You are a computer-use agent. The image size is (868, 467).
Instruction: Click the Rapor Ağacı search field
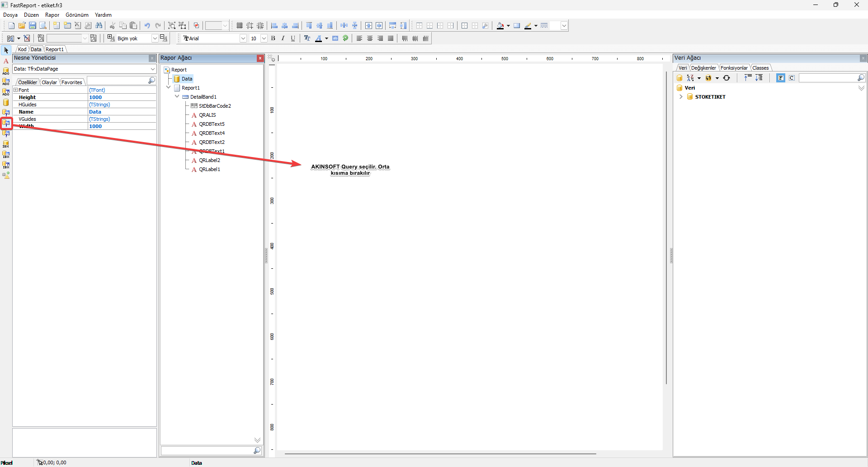208,451
